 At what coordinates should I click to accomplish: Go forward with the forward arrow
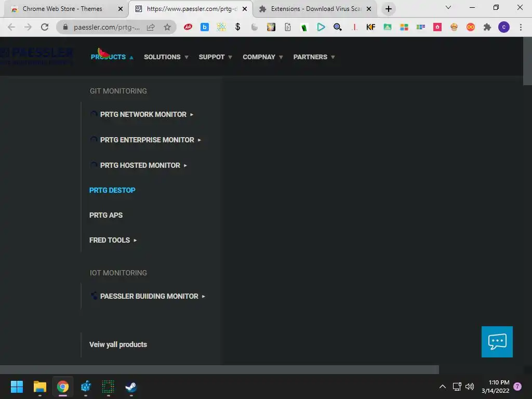pos(28,27)
